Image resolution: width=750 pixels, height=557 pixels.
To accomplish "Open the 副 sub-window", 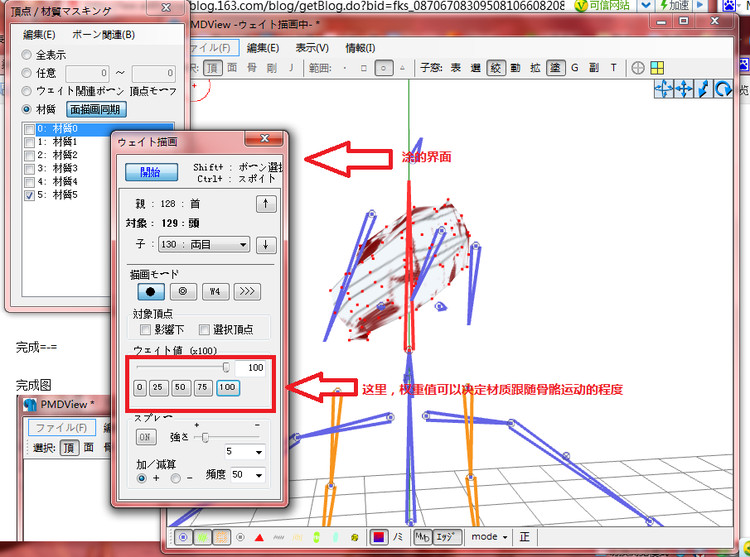I will [594, 68].
